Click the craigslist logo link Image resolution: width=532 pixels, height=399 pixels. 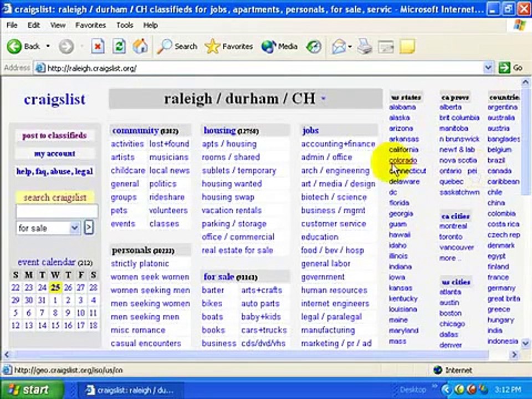[55, 99]
